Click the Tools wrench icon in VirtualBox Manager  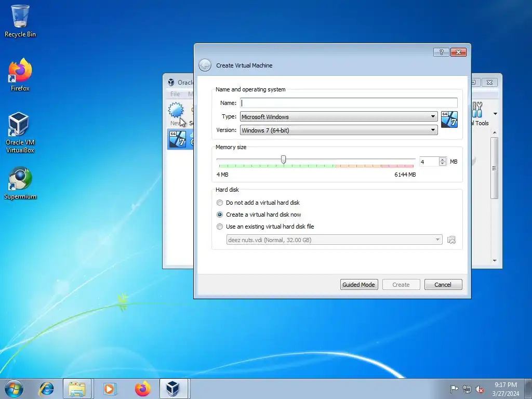[x=477, y=109]
